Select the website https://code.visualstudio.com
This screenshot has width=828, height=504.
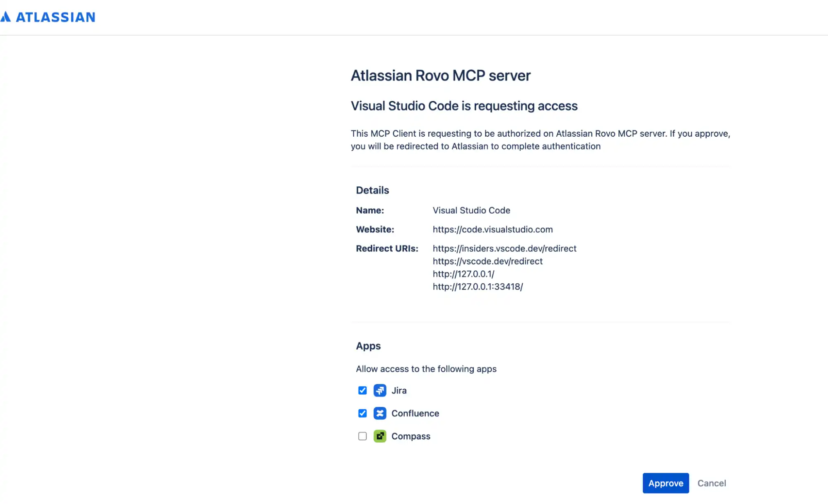[x=492, y=229]
